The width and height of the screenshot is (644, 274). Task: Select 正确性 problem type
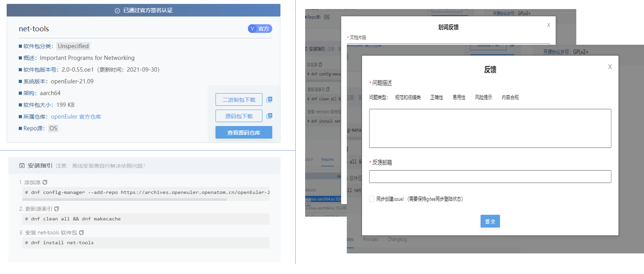436,97
